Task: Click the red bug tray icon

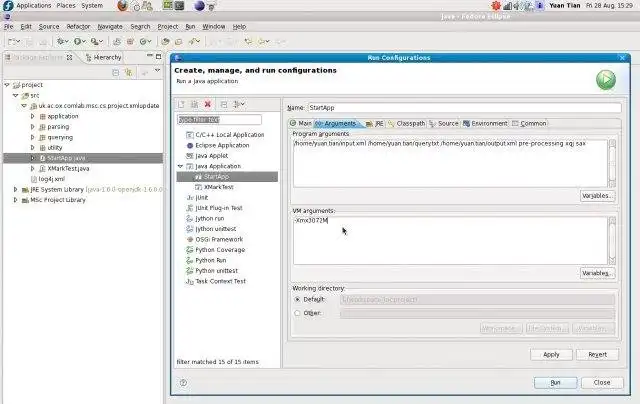Action: pyautogui.click(x=496, y=5)
